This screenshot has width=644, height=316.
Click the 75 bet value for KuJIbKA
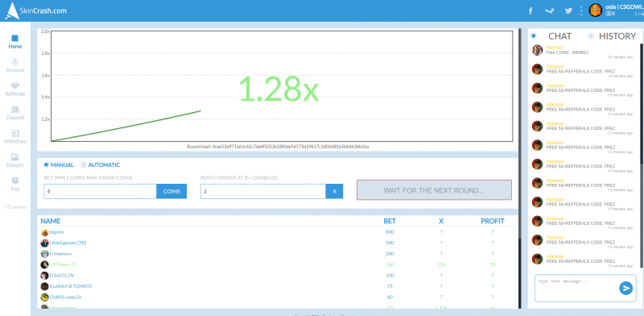point(390,286)
